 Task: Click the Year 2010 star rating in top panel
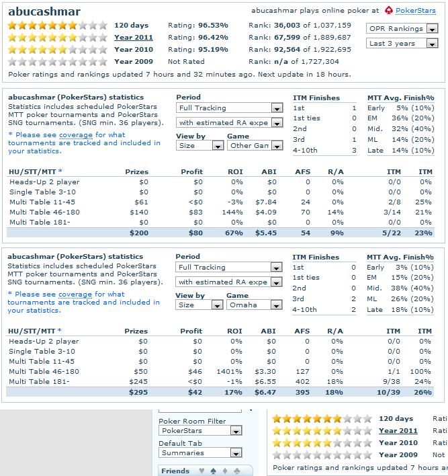(x=57, y=50)
